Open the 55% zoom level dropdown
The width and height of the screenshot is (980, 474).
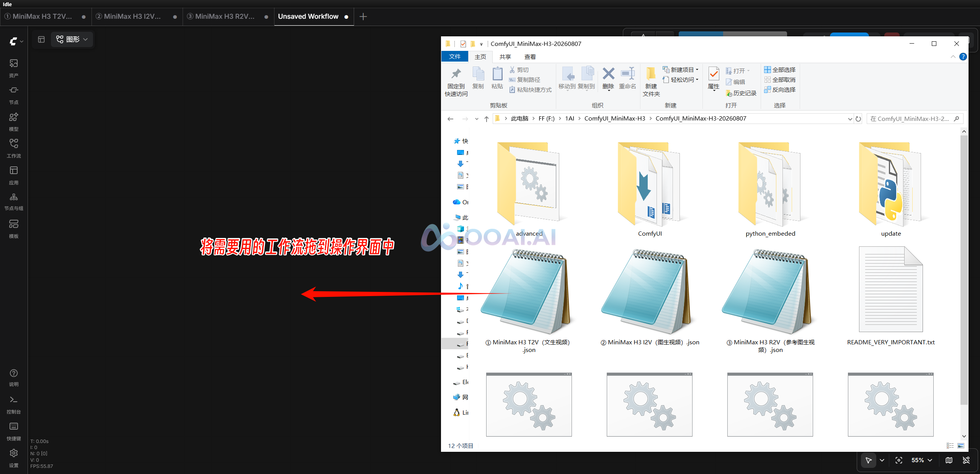coord(921,460)
